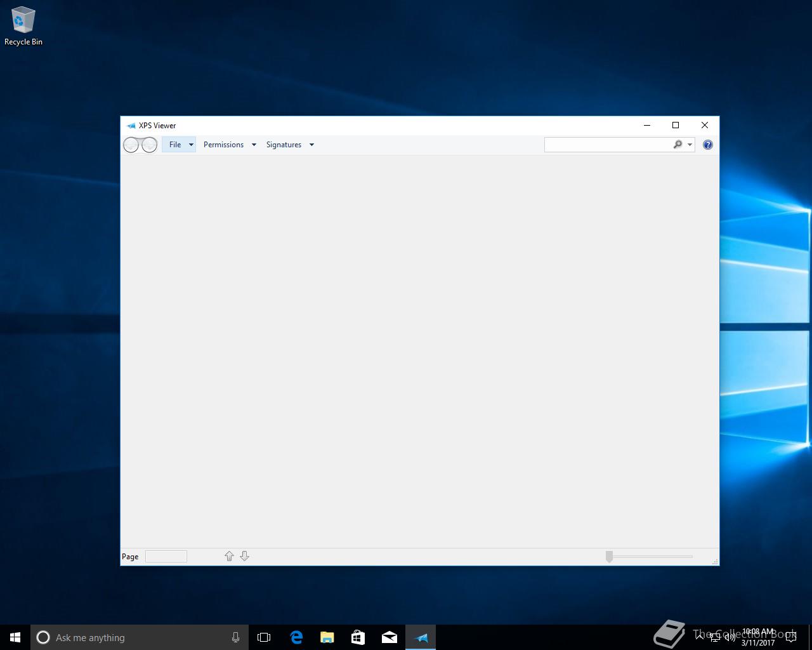Go to next page with down arrow
This screenshot has height=650, width=812.
tap(244, 556)
